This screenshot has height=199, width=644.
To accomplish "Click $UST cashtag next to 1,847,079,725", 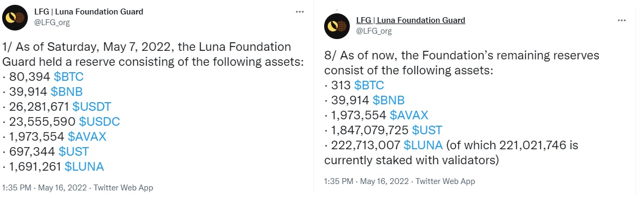I will click(427, 130).
